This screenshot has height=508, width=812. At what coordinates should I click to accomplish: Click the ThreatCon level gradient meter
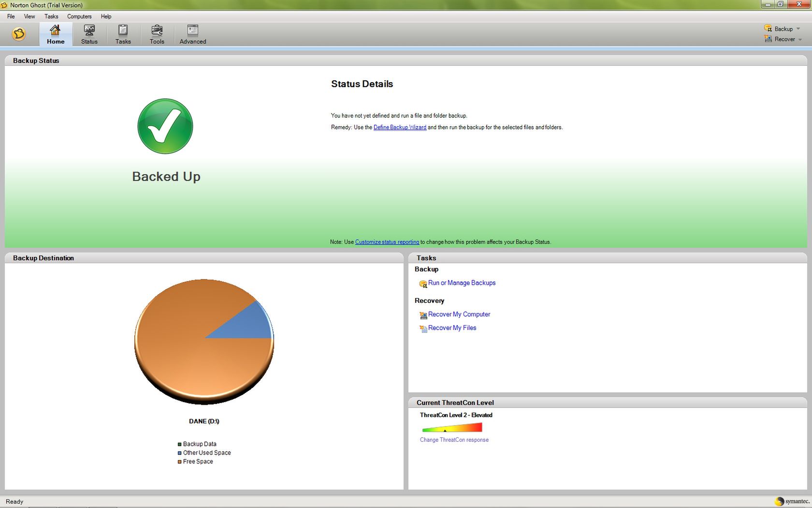pyautogui.click(x=452, y=427)
